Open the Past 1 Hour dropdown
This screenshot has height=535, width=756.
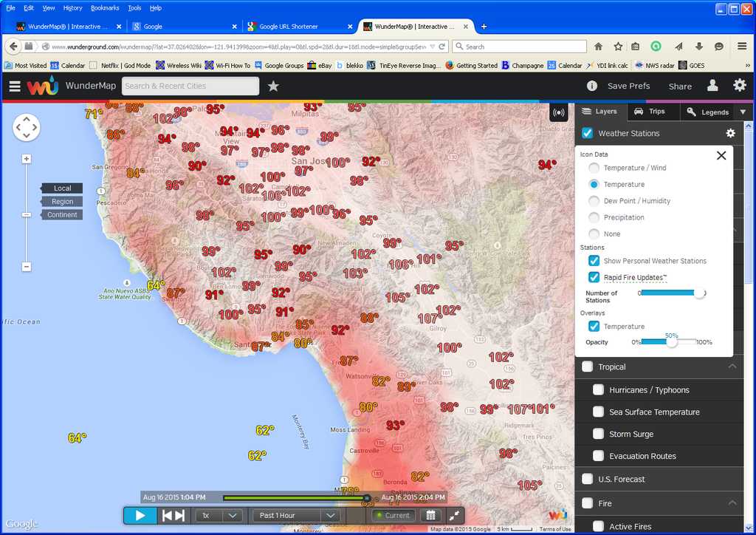tap(296, 515)
